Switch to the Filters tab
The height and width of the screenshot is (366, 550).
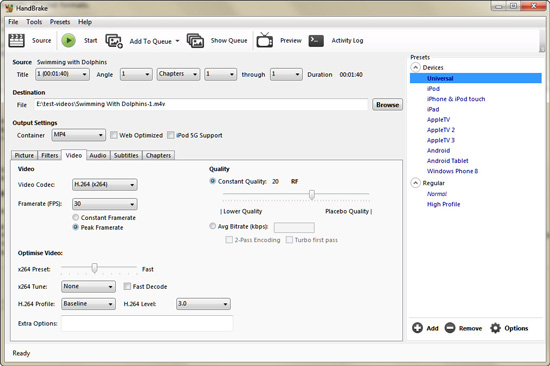click(x=50, y=155)
